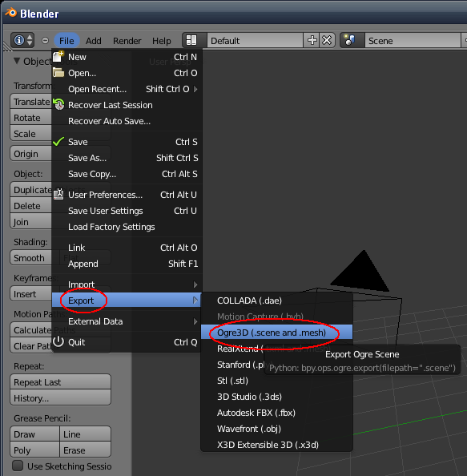
Task: Click the green checkmark beside Save
Action: coord(58,142)
